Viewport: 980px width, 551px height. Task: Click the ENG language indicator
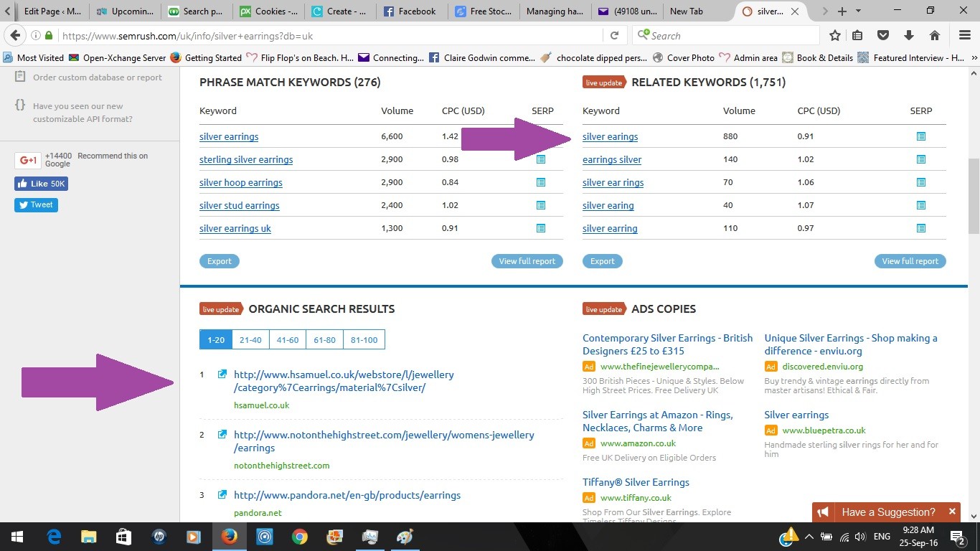click(882, 537)
